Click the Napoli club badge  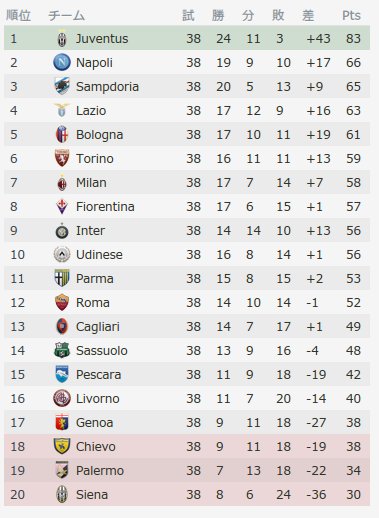pyautogui.click(x=62, y=62)
